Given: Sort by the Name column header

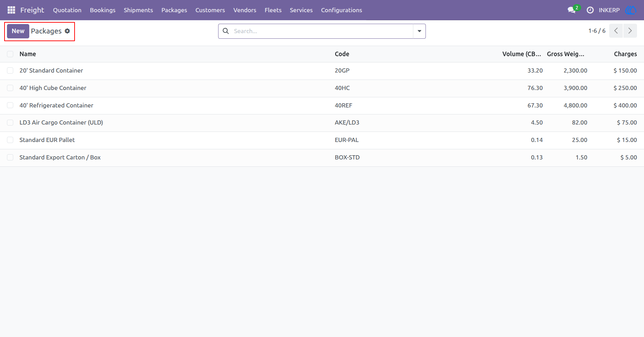Looking at the screenshot, I should point(28,54).
